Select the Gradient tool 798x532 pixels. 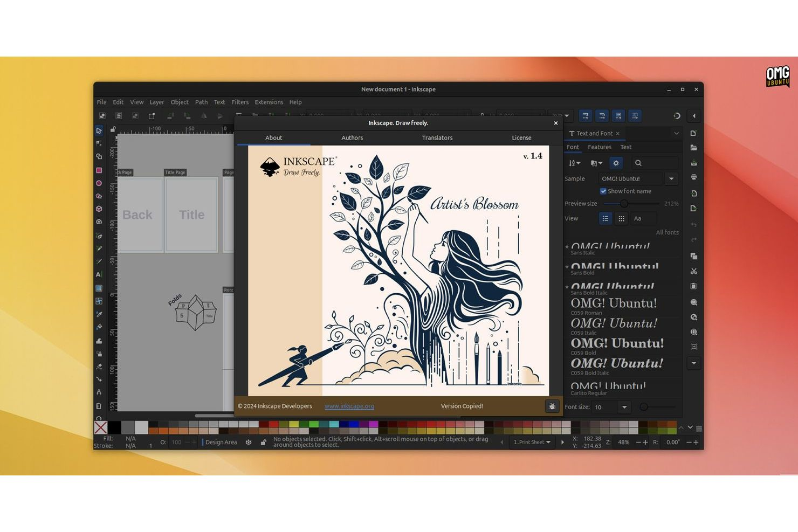[x=99, y=288]
